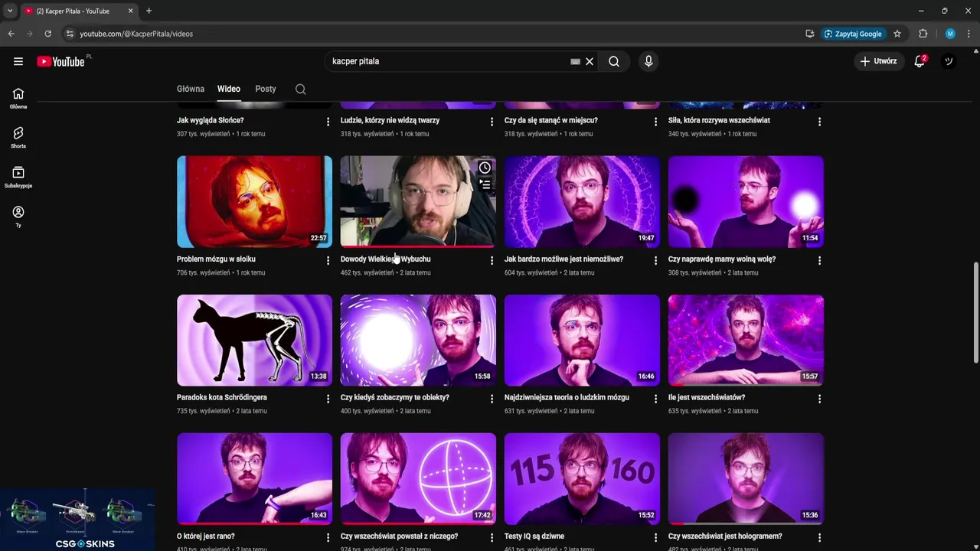This screenshot has width=980, height=551.
Task: Open the YouTube hamburger guide menu
Action: point(18,61)
